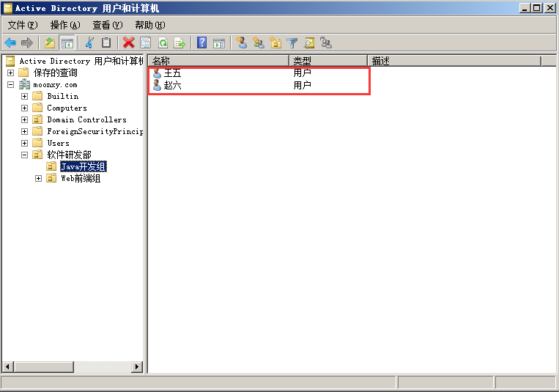The image size is (559, 392).
Task: Select the 保存的查询 tree label
Action: [55, 73]
